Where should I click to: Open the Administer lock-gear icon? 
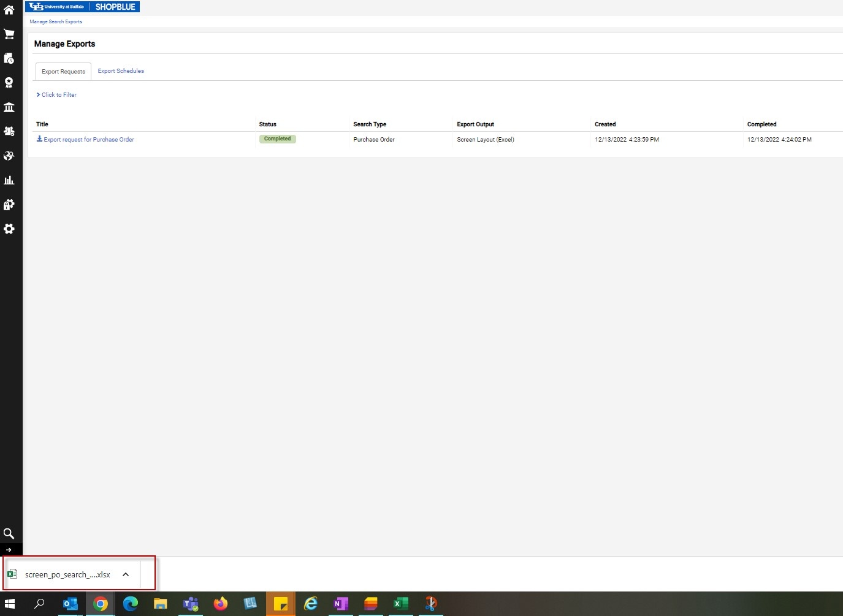[9, 205]
